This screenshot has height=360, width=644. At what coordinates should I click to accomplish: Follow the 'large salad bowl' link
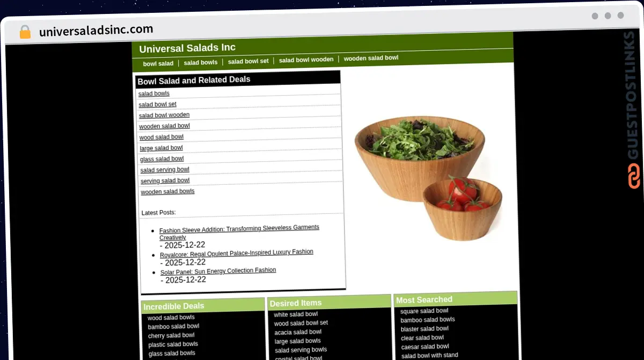[x=161, y=148]
